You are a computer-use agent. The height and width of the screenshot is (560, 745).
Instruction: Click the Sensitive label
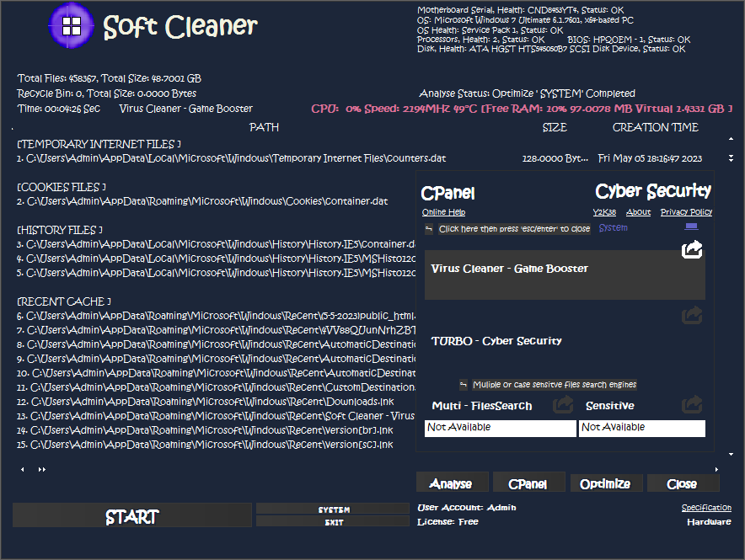pos(609,406)
